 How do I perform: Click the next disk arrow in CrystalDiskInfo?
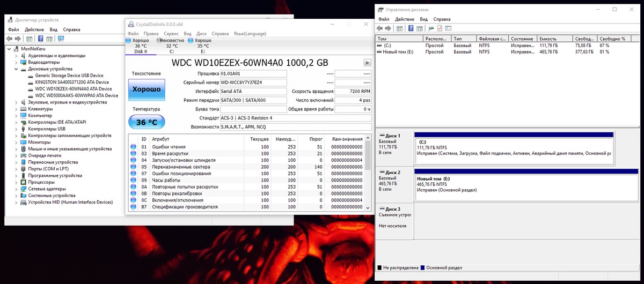pos(367,62)
